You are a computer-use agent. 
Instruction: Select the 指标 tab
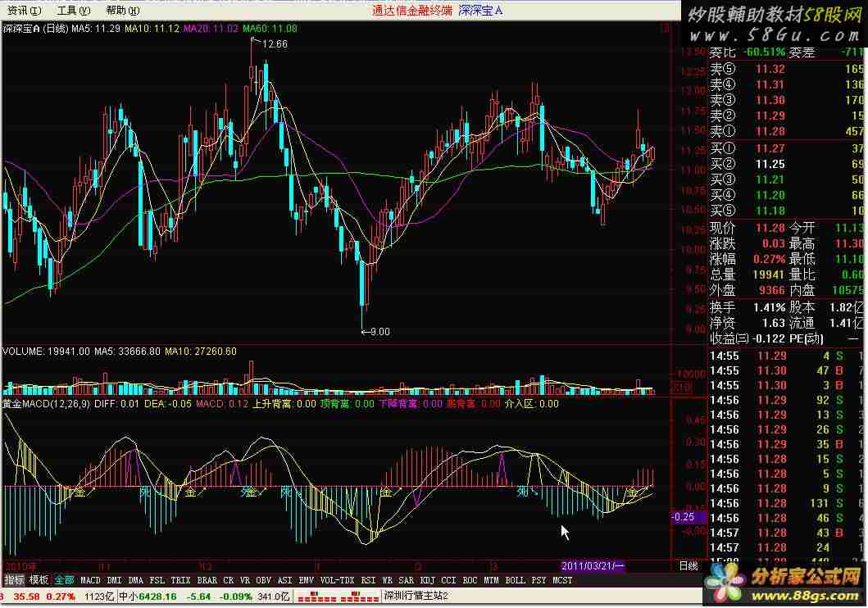coord(15,580)
